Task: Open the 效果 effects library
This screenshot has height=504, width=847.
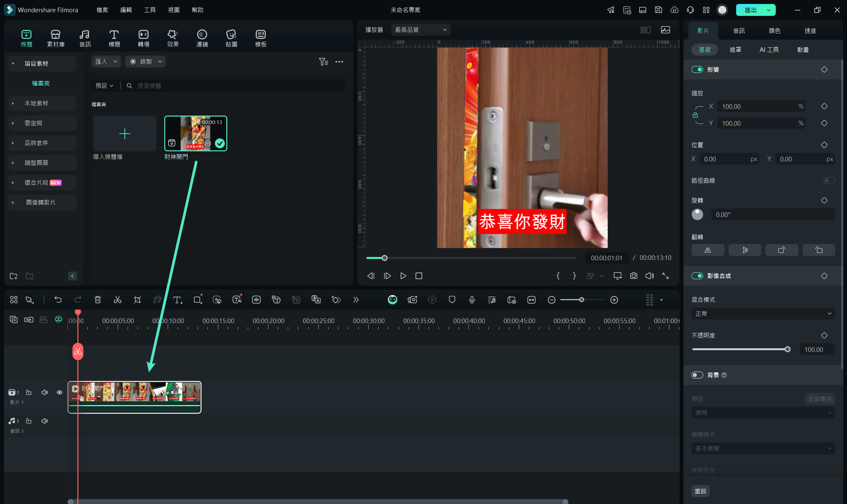Action: [173, 38]
